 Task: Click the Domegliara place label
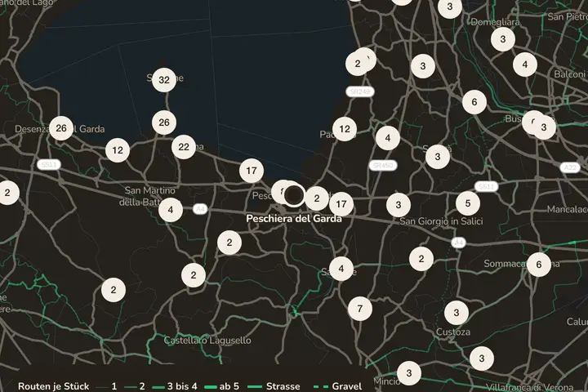tap(496, 22)
